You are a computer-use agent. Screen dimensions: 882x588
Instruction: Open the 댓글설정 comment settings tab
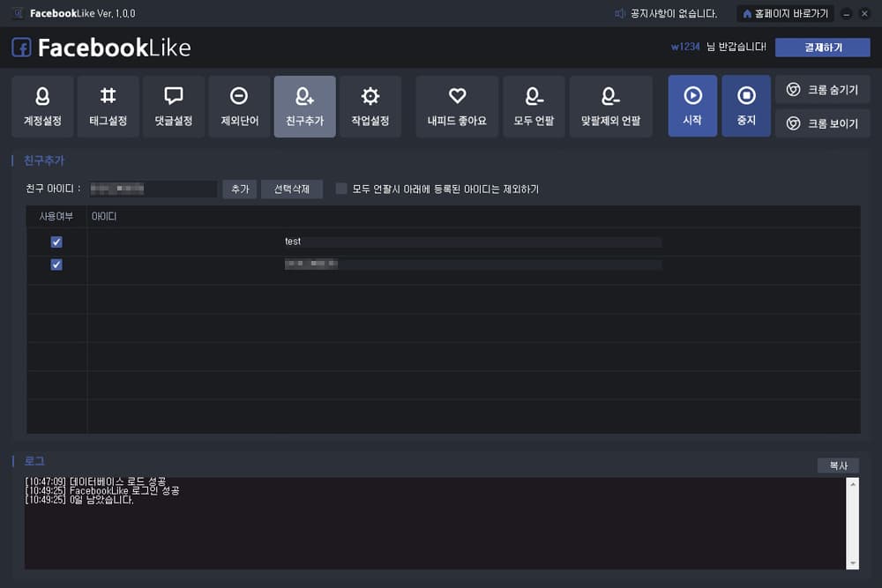tap(174, 107)
